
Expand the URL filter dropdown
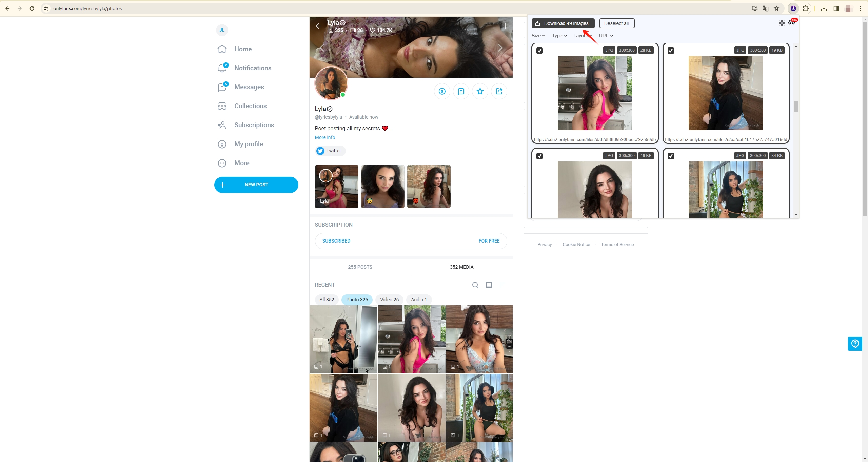point(606,36)
